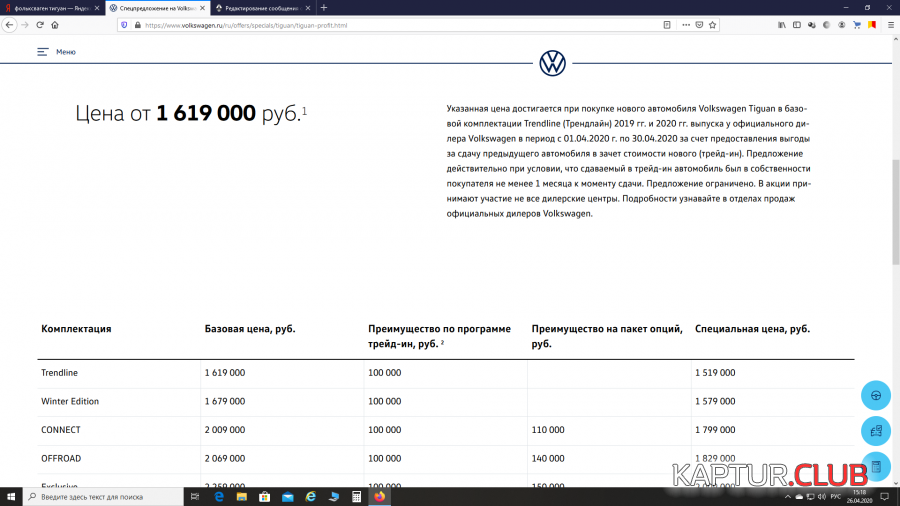Open the Firefox account avatar icon
The width and height of the screenshot is (900, 506).
point(841,25)
